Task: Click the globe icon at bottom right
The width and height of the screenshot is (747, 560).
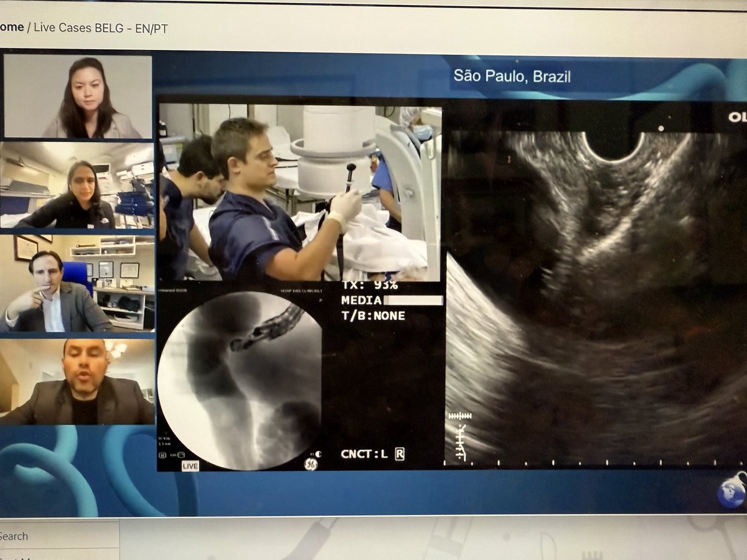Action: pos(730,490)
